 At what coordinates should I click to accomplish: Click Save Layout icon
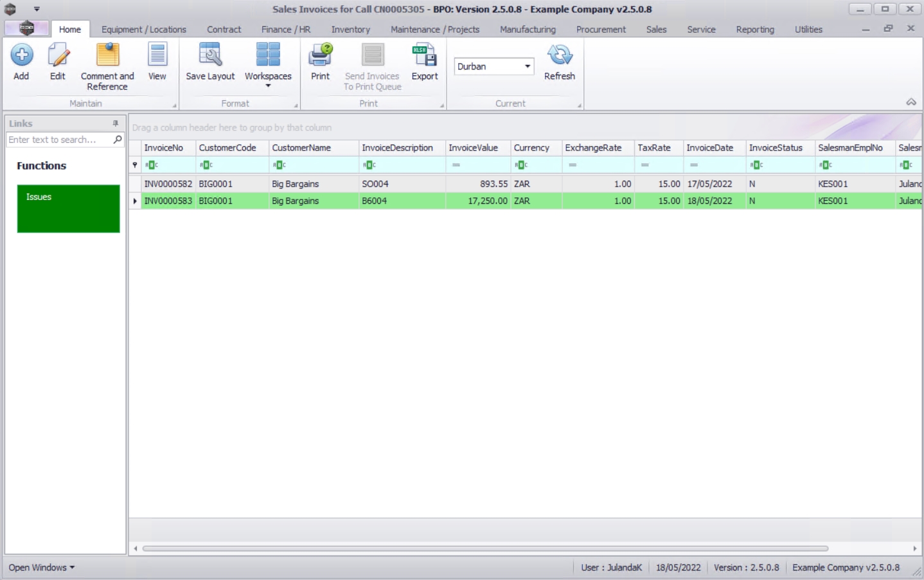coord(210,62)
